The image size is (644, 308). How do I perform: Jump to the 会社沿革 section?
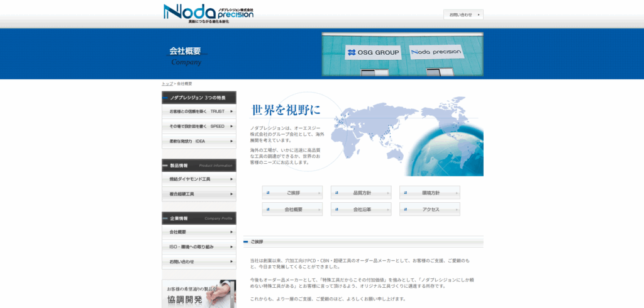click(x=361, y=209)
